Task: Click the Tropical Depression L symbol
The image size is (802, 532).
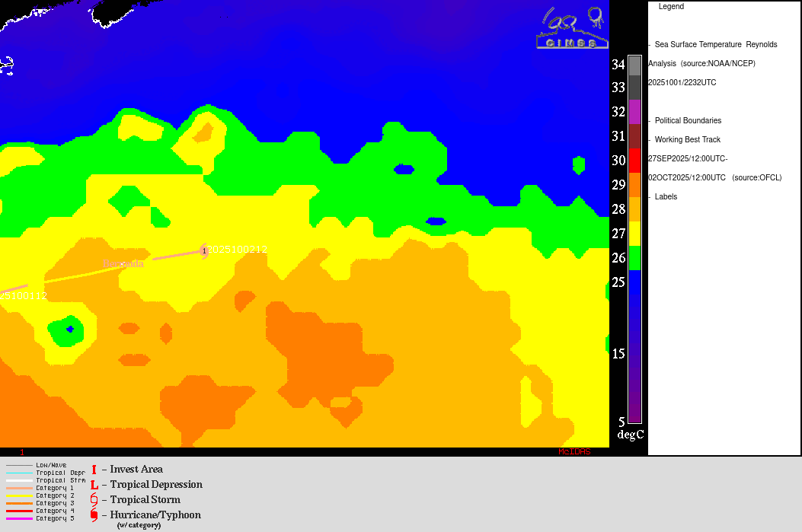Action: pos(94,485)
